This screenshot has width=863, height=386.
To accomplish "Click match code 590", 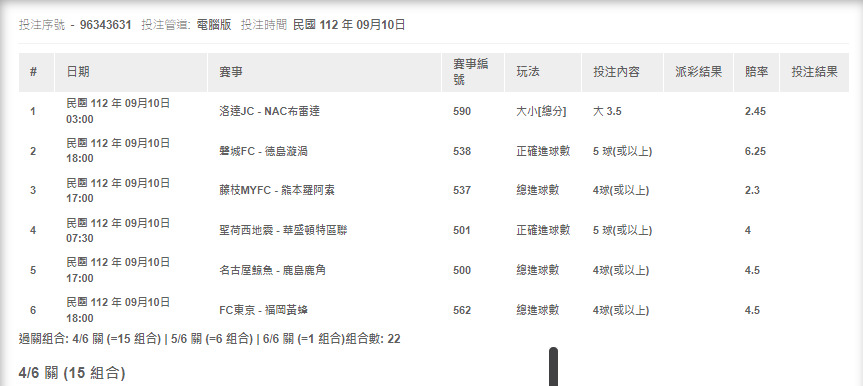I will point(462,111).
